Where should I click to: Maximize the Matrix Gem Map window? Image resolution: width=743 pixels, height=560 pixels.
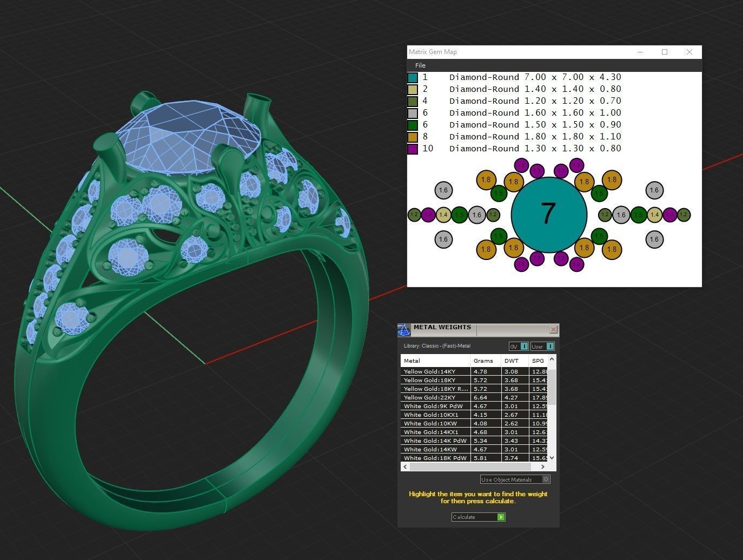[665, 52]
